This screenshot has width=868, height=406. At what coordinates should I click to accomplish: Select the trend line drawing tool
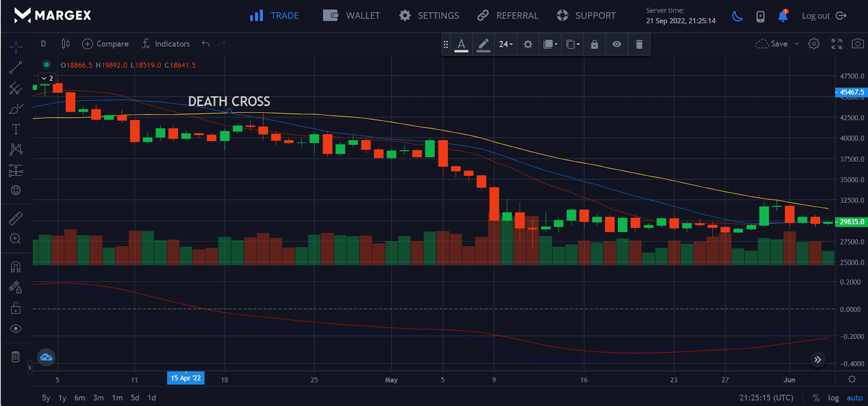16,67
